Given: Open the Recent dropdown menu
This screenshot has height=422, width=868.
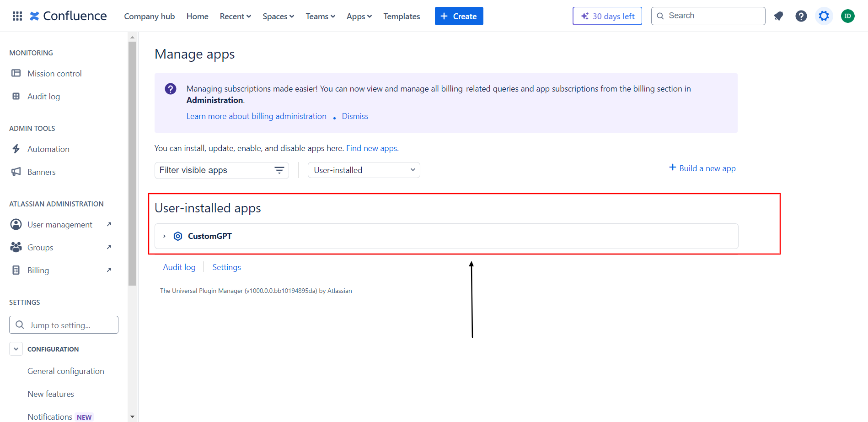Looking at the screenshot, I should coord(236,16).
